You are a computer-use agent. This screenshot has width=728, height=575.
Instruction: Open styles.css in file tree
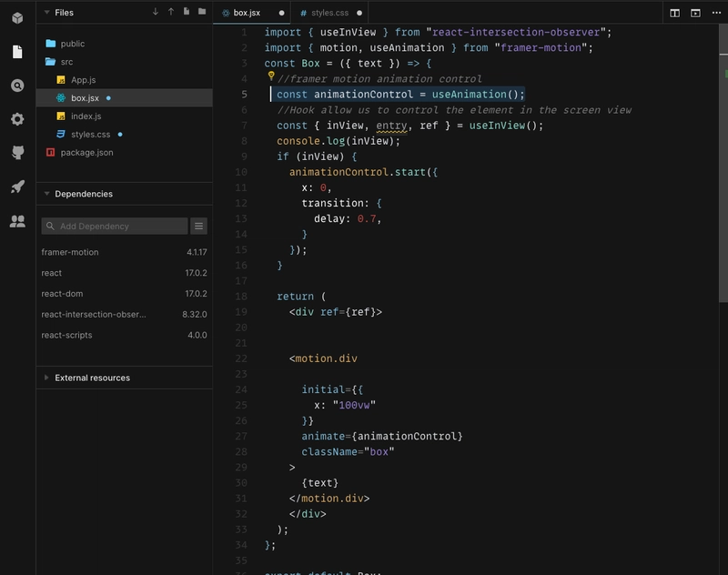125,134
